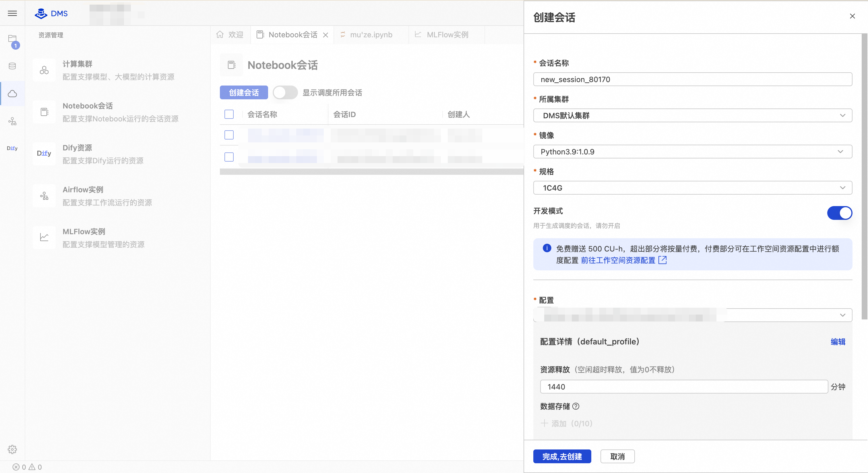868x473 pixels.
Task: Click the Dify icon in left sidebar
Action: coord(12,148)
